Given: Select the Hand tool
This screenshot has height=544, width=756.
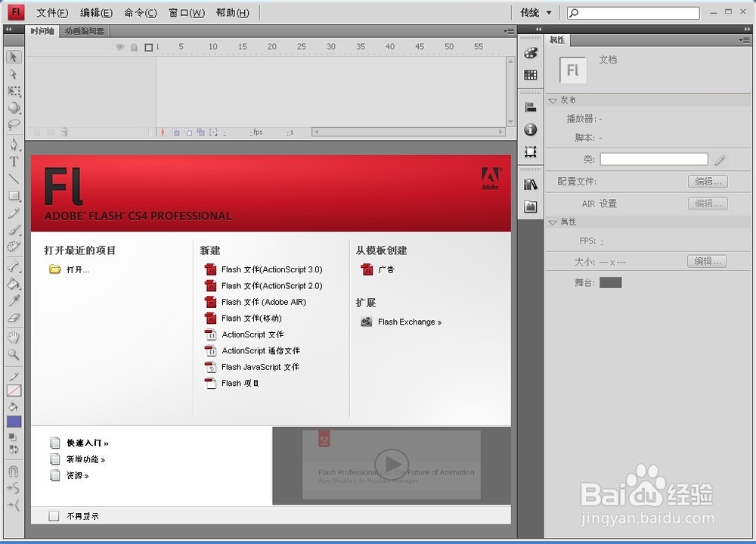Looking at the screenshot, I should click(14, 337).
